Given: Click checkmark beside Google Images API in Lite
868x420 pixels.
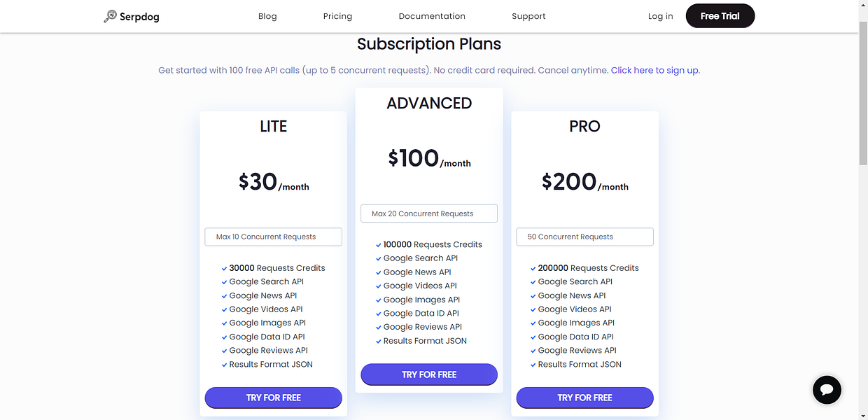Looking at the screenshot, I should point(224,323).
